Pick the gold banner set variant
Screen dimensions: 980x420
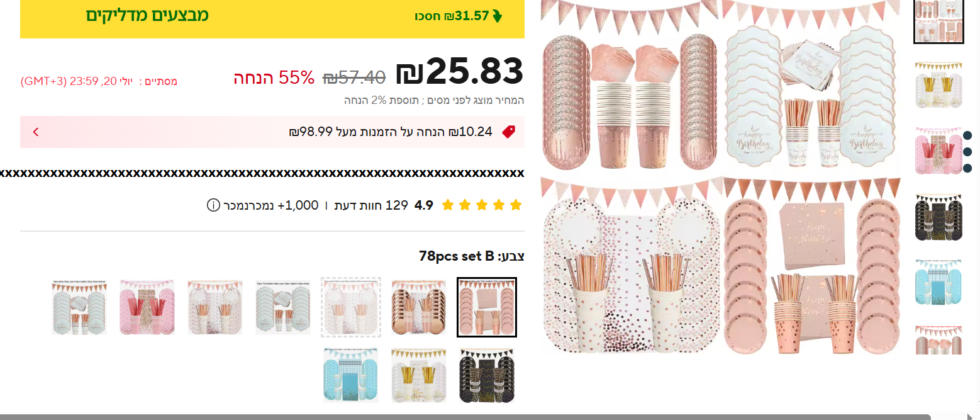point(419,375)
